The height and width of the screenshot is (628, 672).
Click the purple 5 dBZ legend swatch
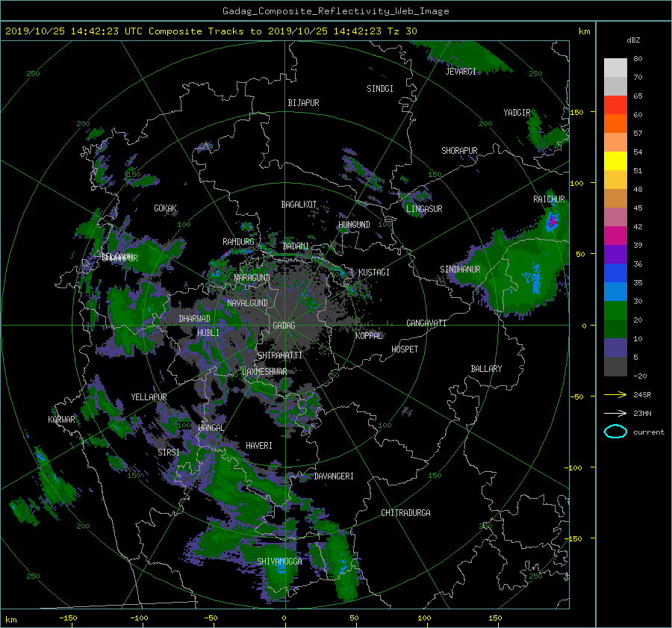point(615,347)
